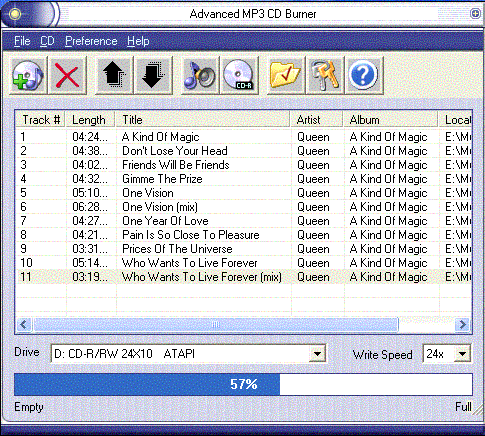Viewport: 485px width, 436px height.
Task: Click the Write Speed 24x value field
Action: point(439,354)
